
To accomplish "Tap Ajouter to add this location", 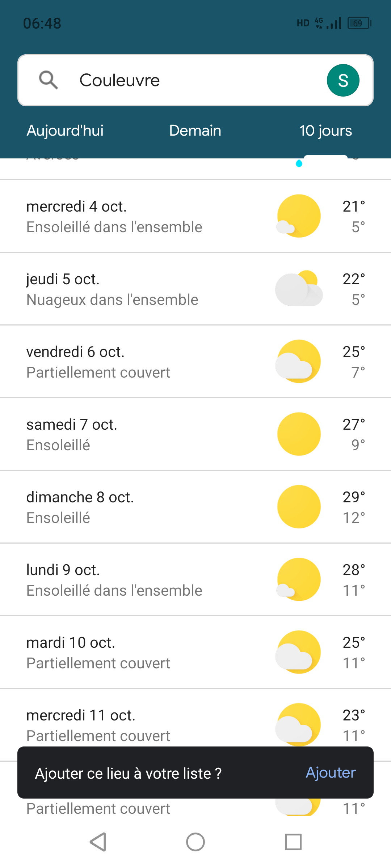I will pos(331,773).
